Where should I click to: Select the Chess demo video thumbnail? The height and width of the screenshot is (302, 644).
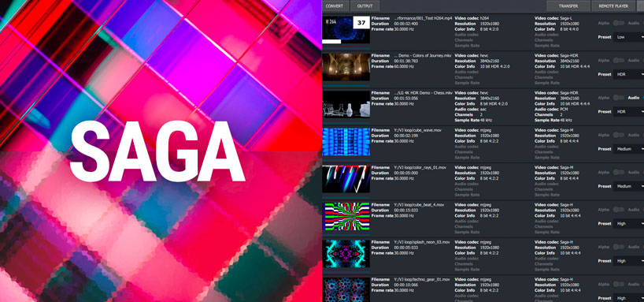point(346,105)
